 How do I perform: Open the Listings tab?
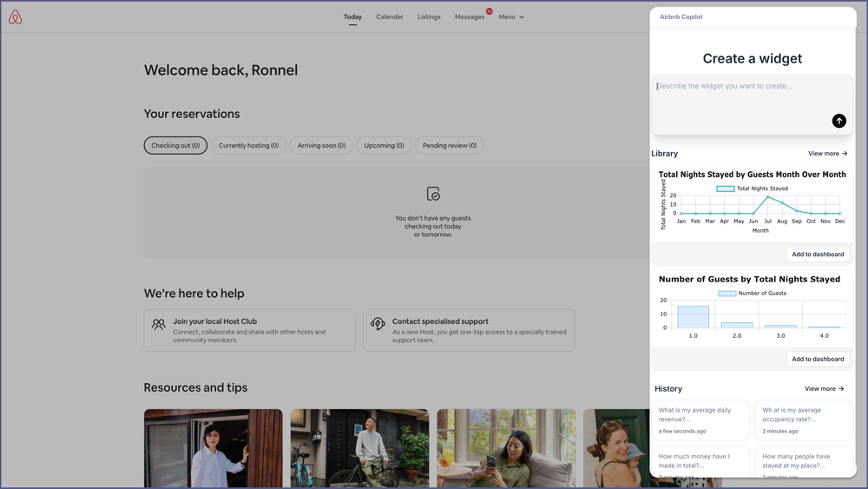click(x=429, y=17)
